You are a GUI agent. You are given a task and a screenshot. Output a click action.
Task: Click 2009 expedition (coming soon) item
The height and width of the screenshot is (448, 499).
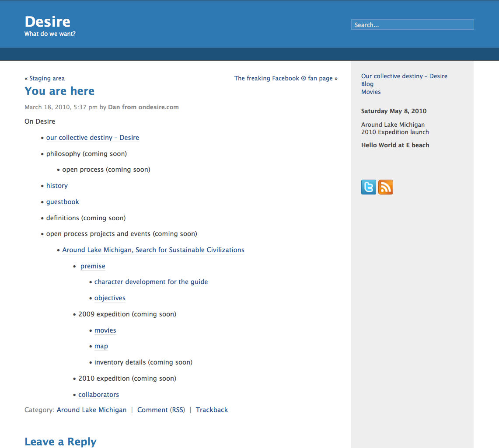[x=127, y=314]
